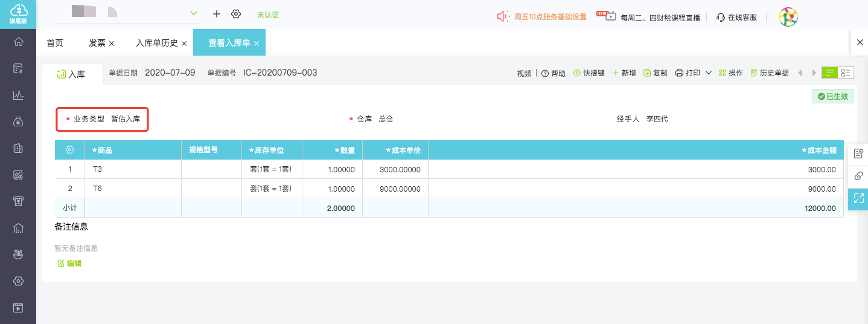Switch to the 首页 tab

[55, 43]
